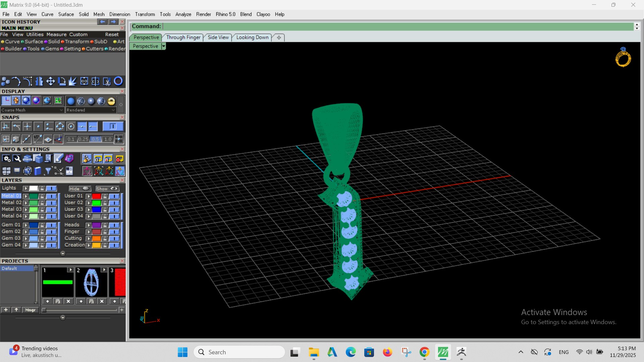644x362 pixels.
Task: Open the Gems category in Main Menu
Action: pos(52,49)
